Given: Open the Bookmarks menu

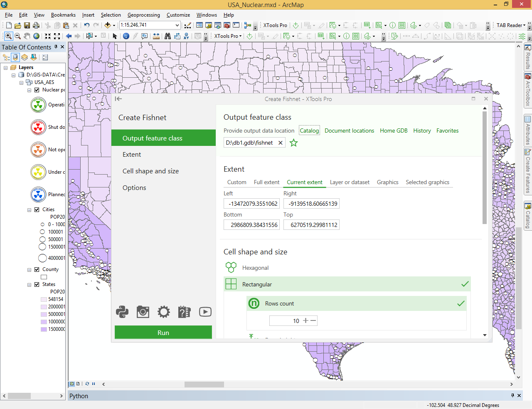Looking at the screenshot, I should click(x=63, y=15).
